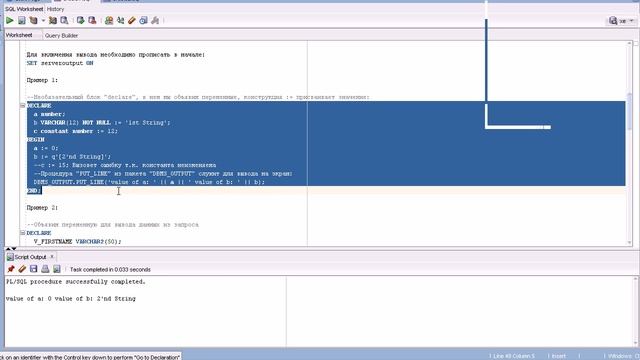Click the To Upper/Lower case icon
Viewport: 640px width, 360px height.
click(x=120, y=20)
